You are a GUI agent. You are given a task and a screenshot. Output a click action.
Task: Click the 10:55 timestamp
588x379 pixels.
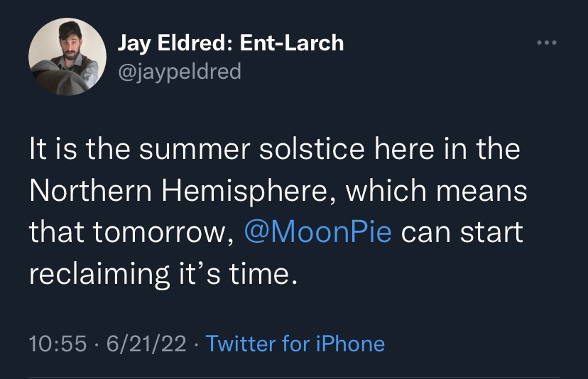[x=59, y=345]
